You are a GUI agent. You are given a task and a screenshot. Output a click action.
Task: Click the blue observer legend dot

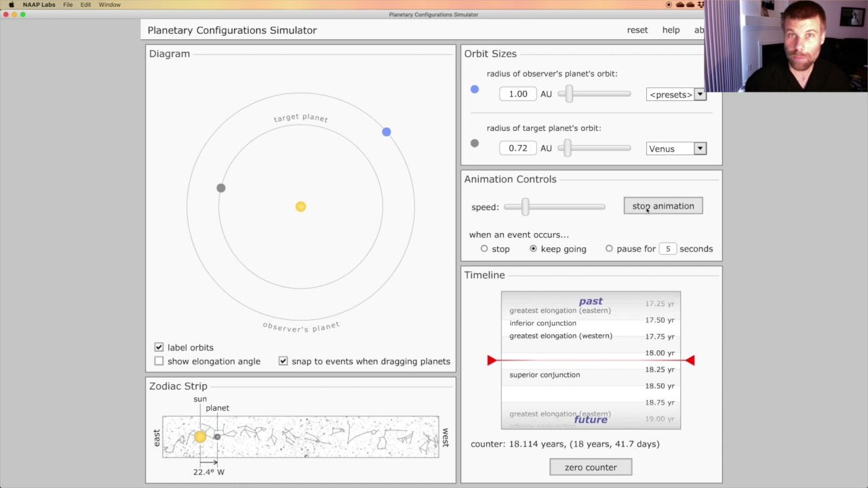[475, 89]
